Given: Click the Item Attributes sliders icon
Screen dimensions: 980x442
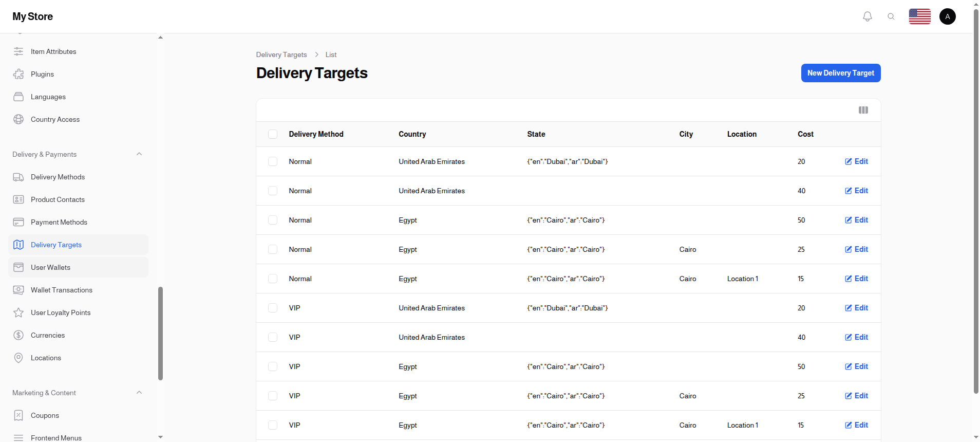Looking at the screenshot, I should tap(18, 51).
